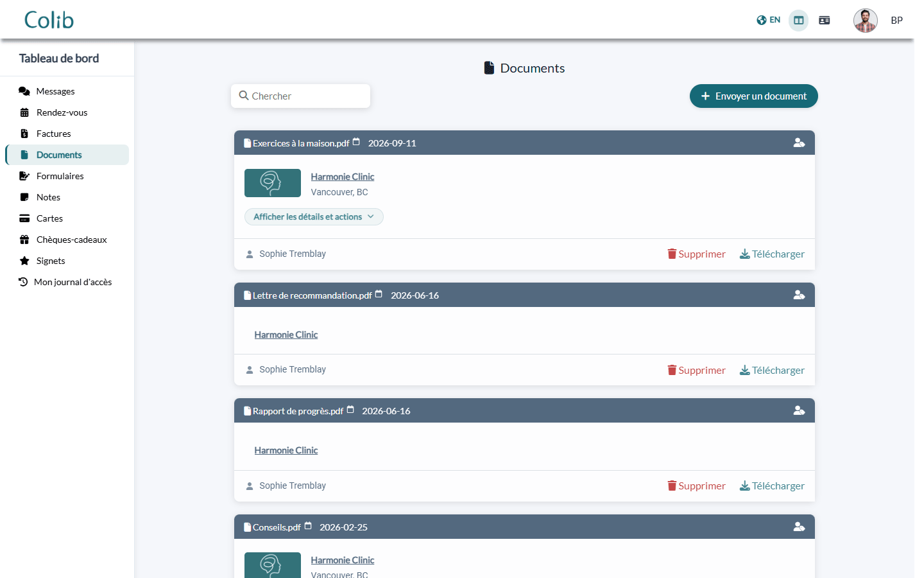This screenshot has height=578, width=924.
Task: Delete Exercices à la maison.pdf with Supprimer
Action: pyautogui.click(x=696, y=254)
